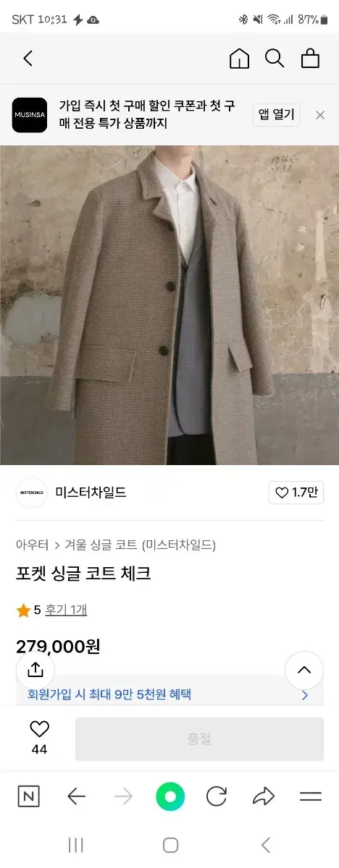Toggle product wishlist heart with 44
This screenshot has width=339, height=868.
coord(39,738)
